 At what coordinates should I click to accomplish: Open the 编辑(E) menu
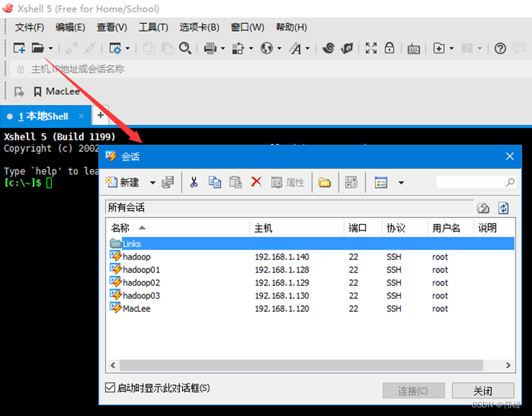(x=71, y=27)
